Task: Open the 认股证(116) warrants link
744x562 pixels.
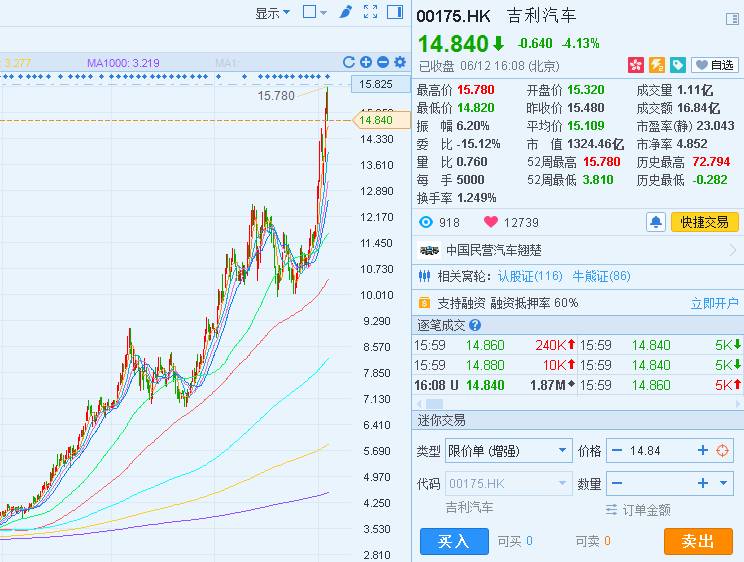Action: coord(530,276)
